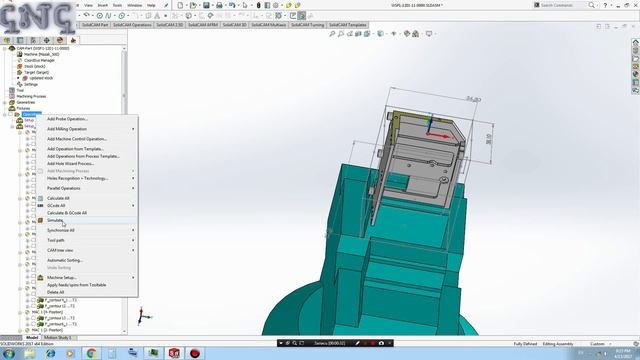The image size is (640, 360).
Task: Click the Windows Start button
Action: pyautogui.click(x=9, y=353)
